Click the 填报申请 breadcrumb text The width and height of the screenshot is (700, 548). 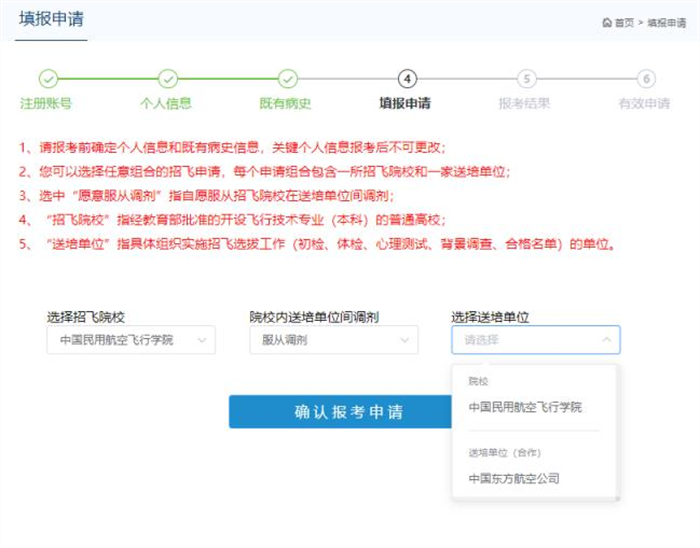point(667,23)
